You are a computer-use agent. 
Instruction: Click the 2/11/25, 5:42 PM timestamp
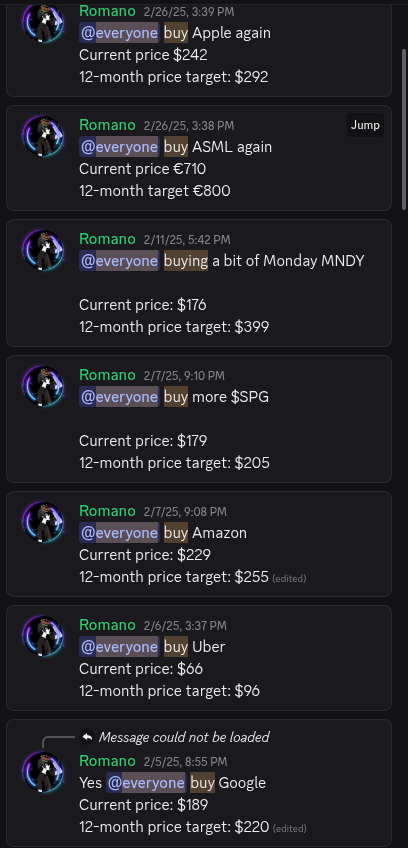coord(187,240)
